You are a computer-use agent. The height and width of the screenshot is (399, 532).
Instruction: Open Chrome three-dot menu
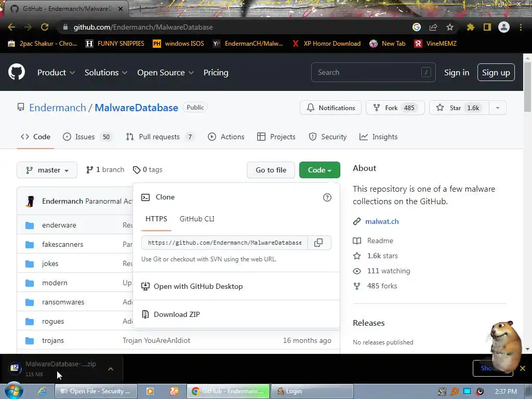(x=521, y=27)
